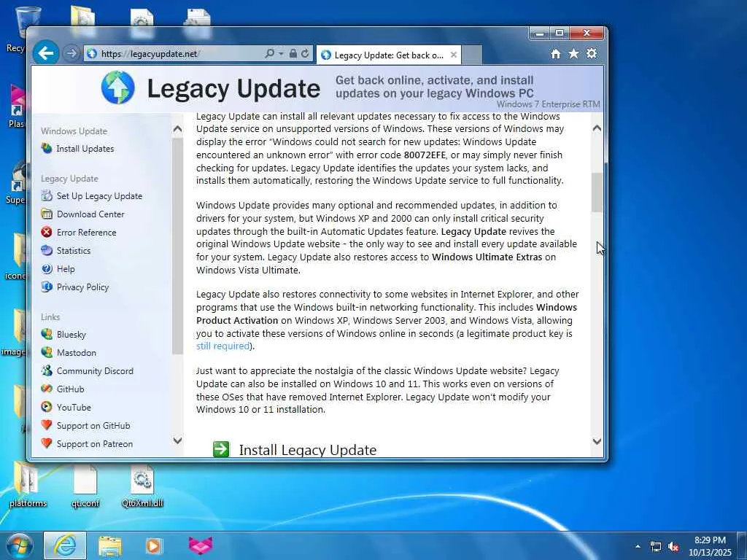Viewport: 747px width, 560px height.
Task: Click sidebar scroll up arrow
Action: pyautogui.click(x=177, y=128)
